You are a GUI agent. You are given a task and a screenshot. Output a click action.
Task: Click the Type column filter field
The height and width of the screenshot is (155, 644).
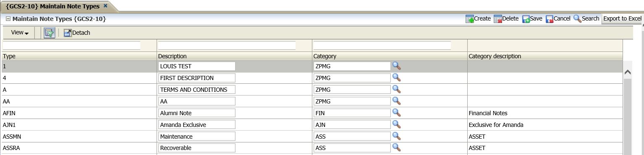(72, 45)
